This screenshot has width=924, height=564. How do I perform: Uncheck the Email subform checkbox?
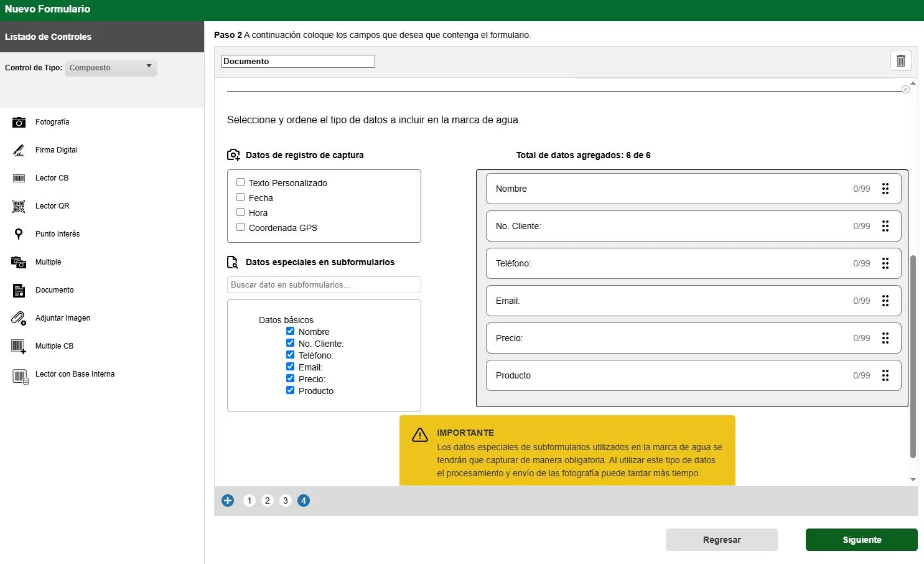[x=290, y=367]
